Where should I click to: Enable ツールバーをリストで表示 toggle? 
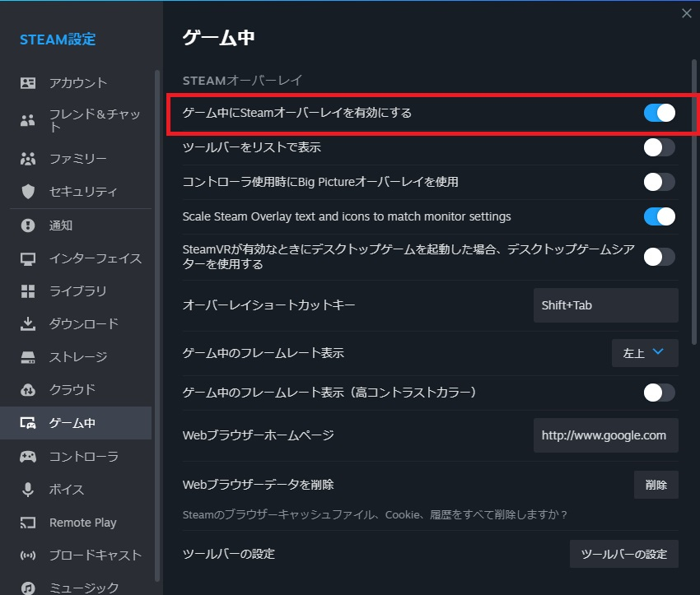pos(659,147)
